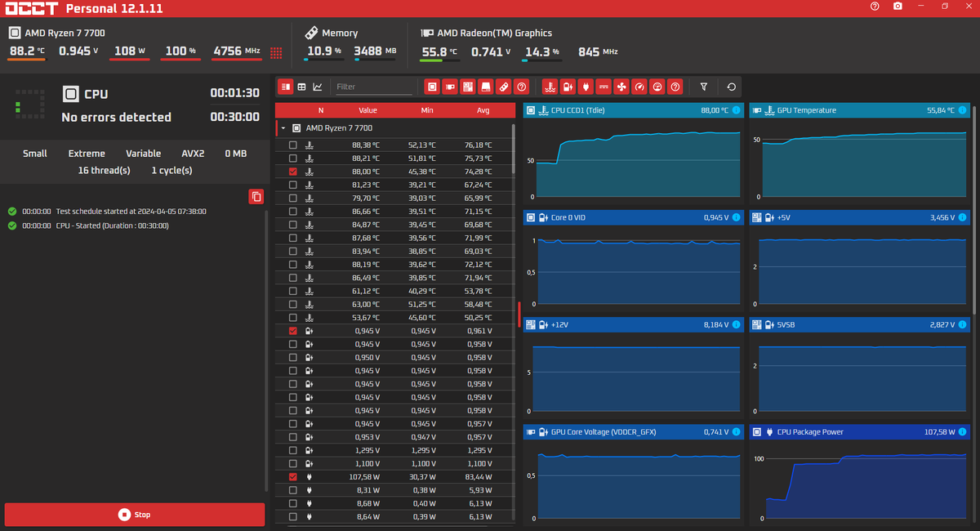Show info for CPU CCD1 (Tdie) graph

736,110
